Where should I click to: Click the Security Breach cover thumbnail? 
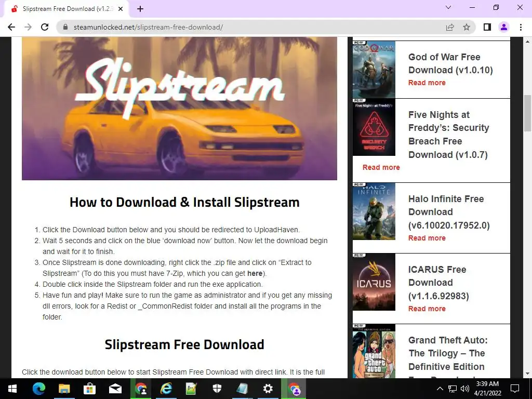click(x=374, y=127)
